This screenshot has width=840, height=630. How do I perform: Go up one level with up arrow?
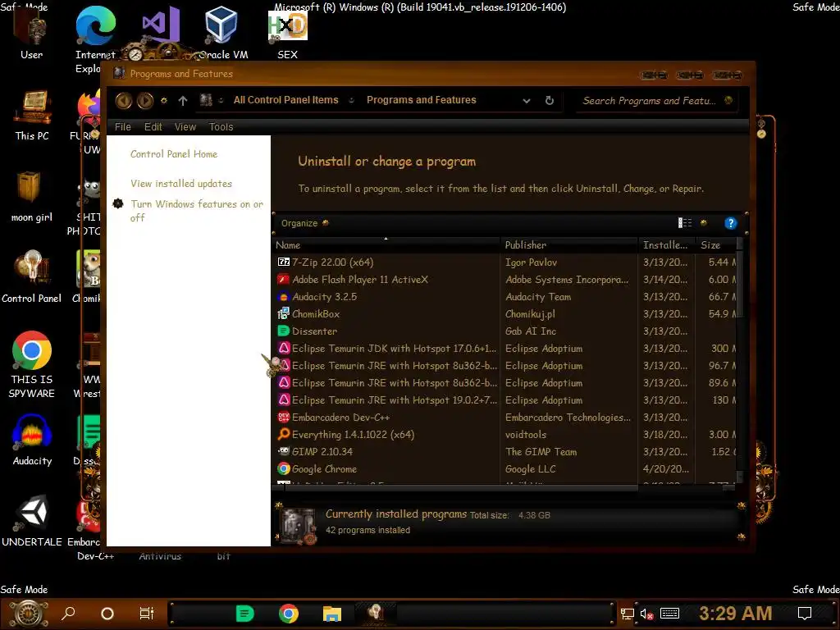(x=183, y=100)
